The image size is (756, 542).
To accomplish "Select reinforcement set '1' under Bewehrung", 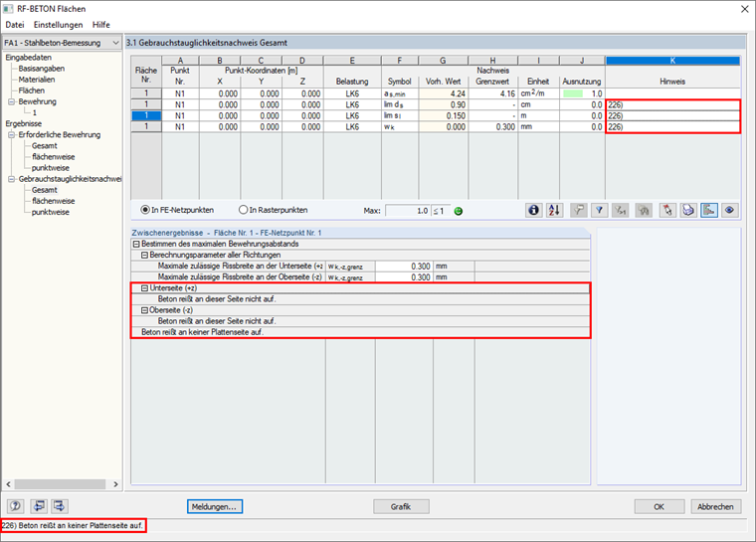I will coord(34,112).
